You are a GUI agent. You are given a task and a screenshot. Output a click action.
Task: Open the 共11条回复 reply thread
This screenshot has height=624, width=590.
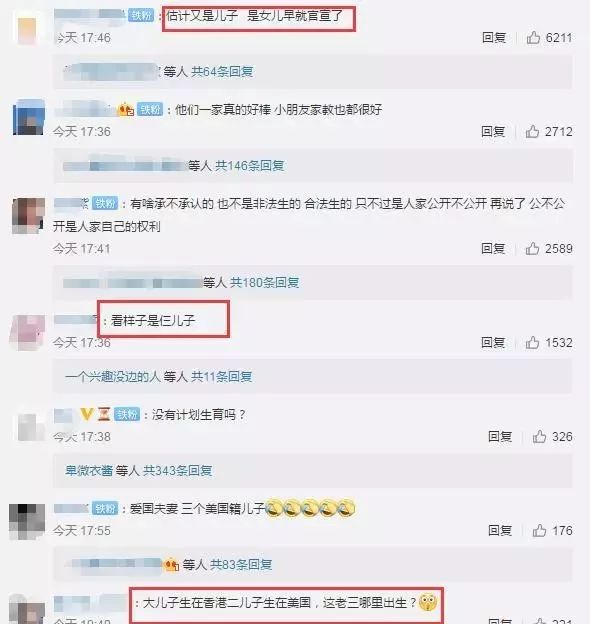click(x=222, y=376)
